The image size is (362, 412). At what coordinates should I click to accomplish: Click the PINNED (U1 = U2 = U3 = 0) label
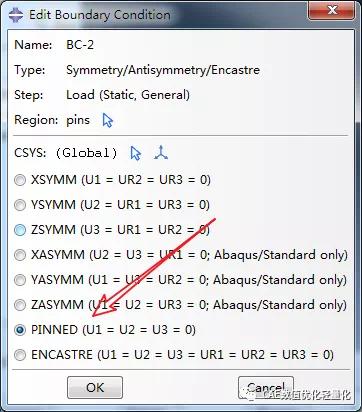[x=113, y=330]
